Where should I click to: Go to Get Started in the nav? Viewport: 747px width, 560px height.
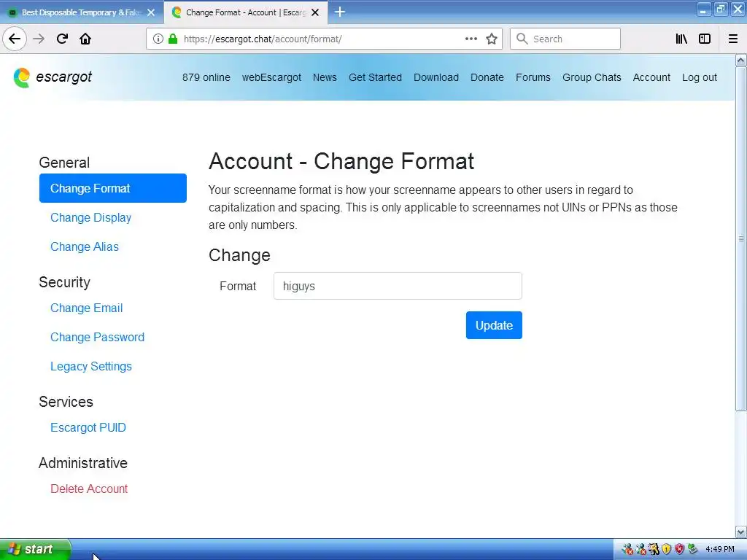(376, 77)
